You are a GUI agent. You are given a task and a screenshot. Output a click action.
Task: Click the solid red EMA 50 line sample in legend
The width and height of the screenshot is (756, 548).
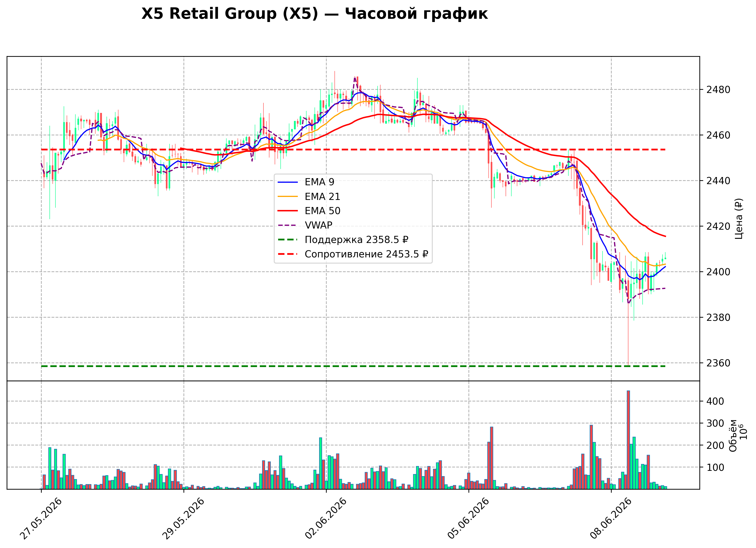pyautogui.click(x=287, y=211)
